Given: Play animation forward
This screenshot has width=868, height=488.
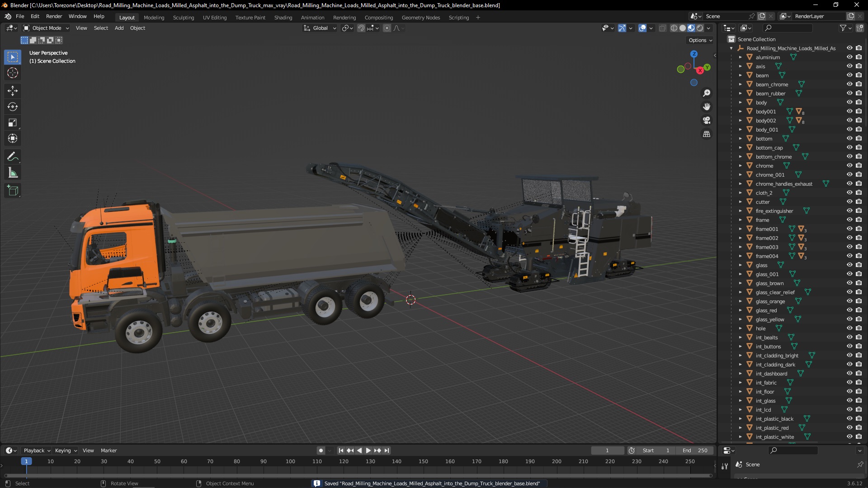Looking at the screenshot, I should tap(368, 450).
